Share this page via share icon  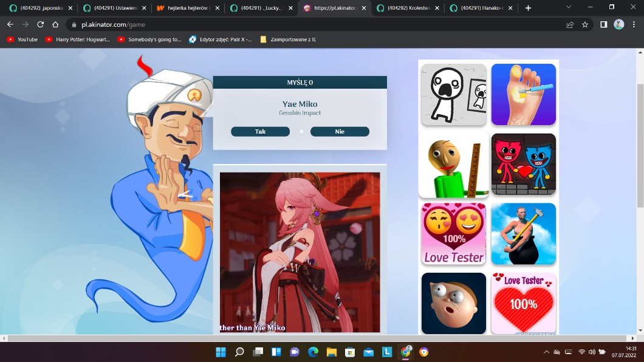point(569,25)
